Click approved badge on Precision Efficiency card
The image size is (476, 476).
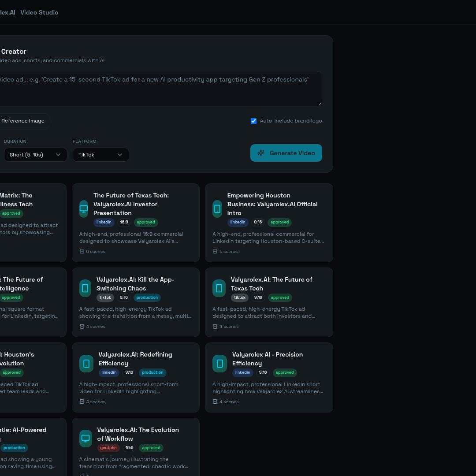point(285,372)
